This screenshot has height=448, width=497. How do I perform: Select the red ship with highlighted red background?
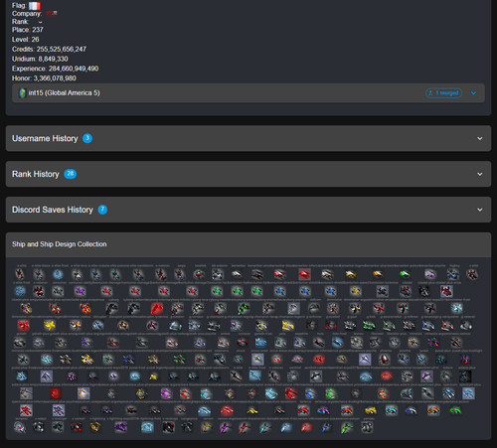pos(304,274)
